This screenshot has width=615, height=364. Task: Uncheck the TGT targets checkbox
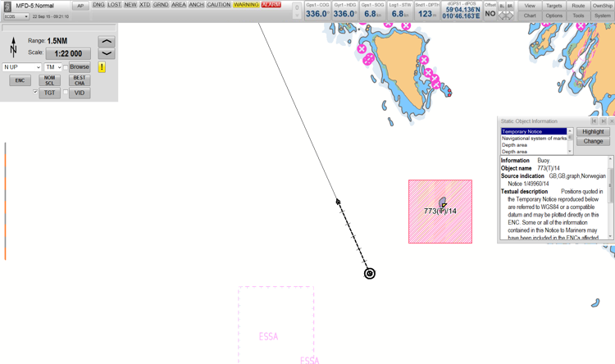click(x=35, y=93)
